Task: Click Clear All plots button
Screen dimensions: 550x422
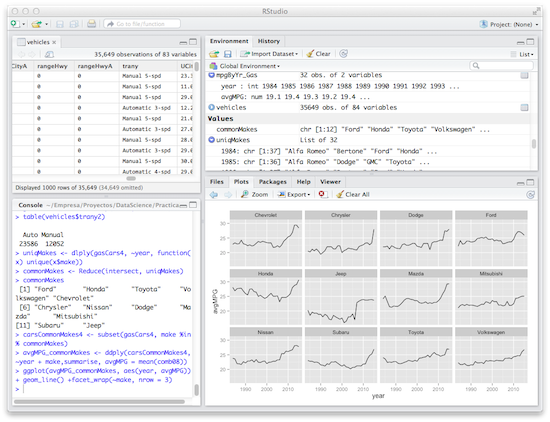Action: point(353,194)
